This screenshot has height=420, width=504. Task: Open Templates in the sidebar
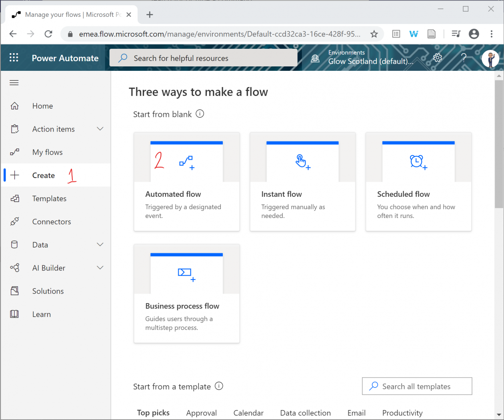pyautogui.click(x=56, y=198)
